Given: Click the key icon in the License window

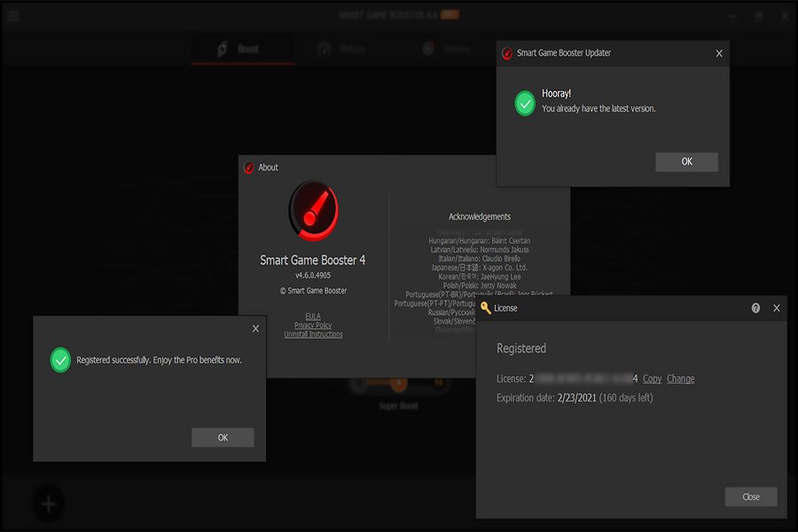Looking at the screenshot, I should tap(486, 308).
